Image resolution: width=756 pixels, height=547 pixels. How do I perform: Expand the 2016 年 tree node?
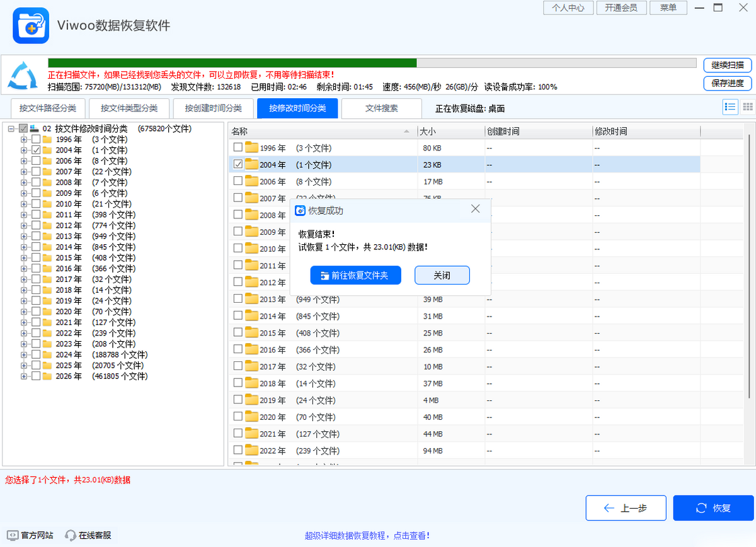[24, 268]
